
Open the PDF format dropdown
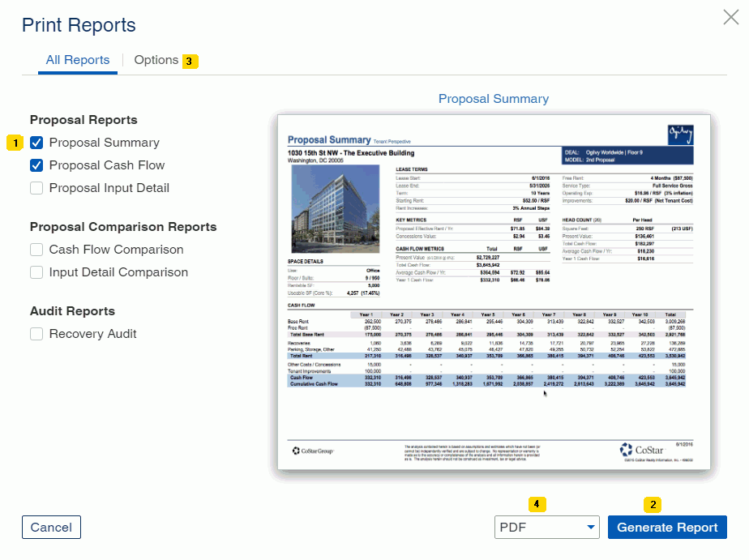click(546, 528)
